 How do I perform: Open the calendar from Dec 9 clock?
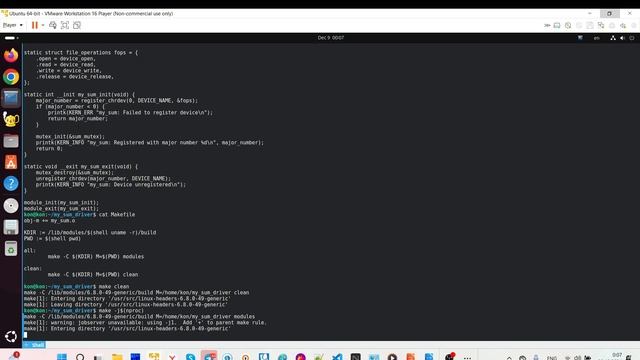tap(331, 38)
